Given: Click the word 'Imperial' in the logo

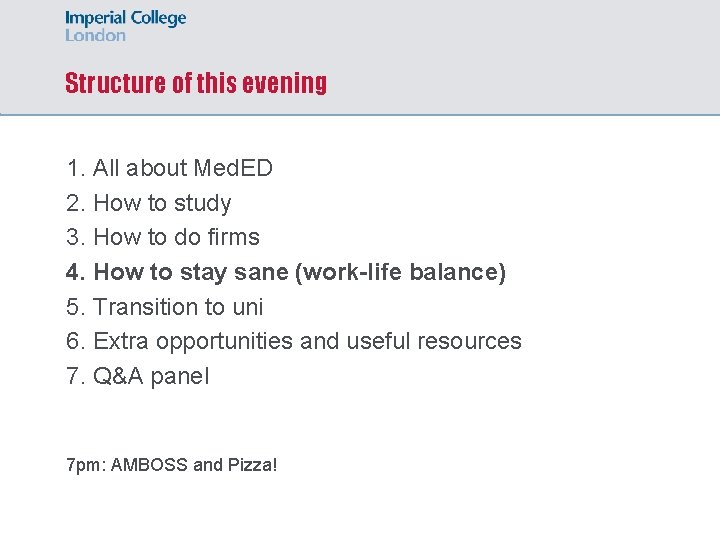Looking at the screenshot, I should [x=96, y=19].
